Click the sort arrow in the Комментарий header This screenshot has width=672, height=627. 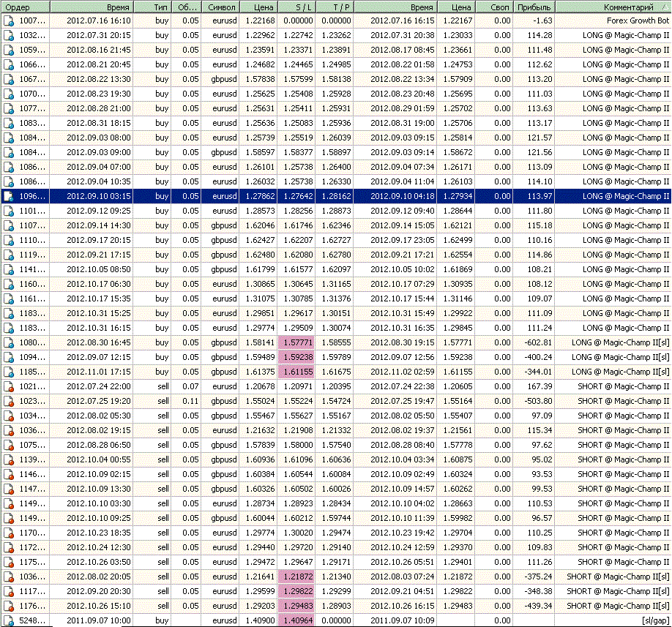664,7
